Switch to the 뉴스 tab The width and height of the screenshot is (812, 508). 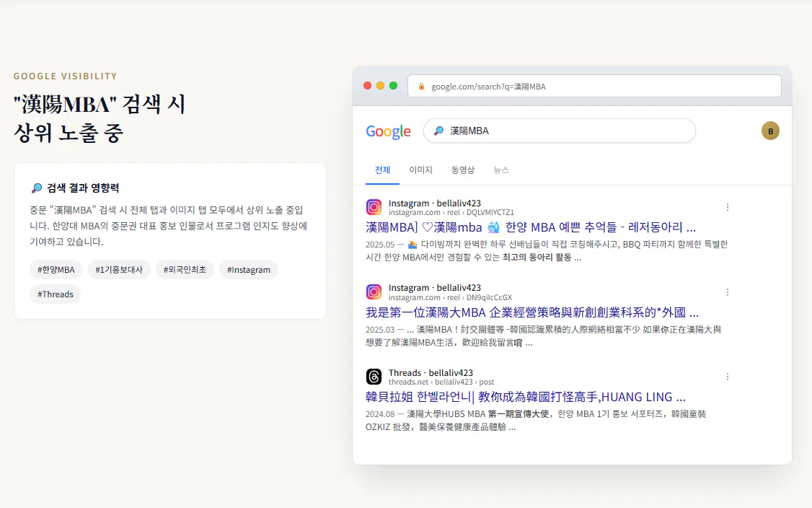click(501, 170)
